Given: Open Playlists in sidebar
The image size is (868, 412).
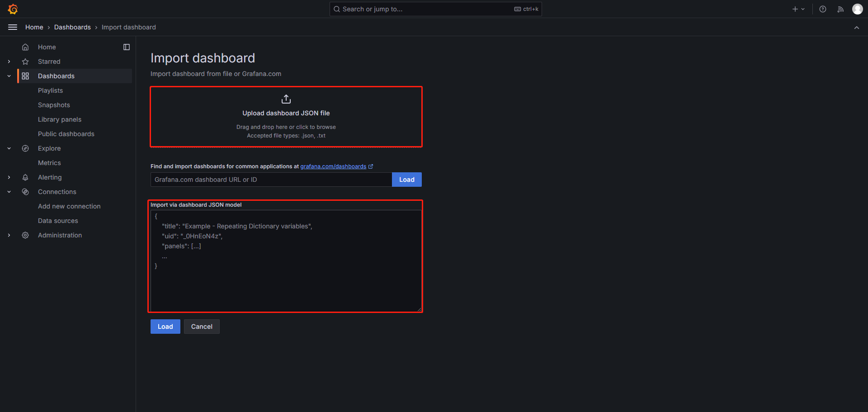Looking at the screenshot, I should [50, 90].
